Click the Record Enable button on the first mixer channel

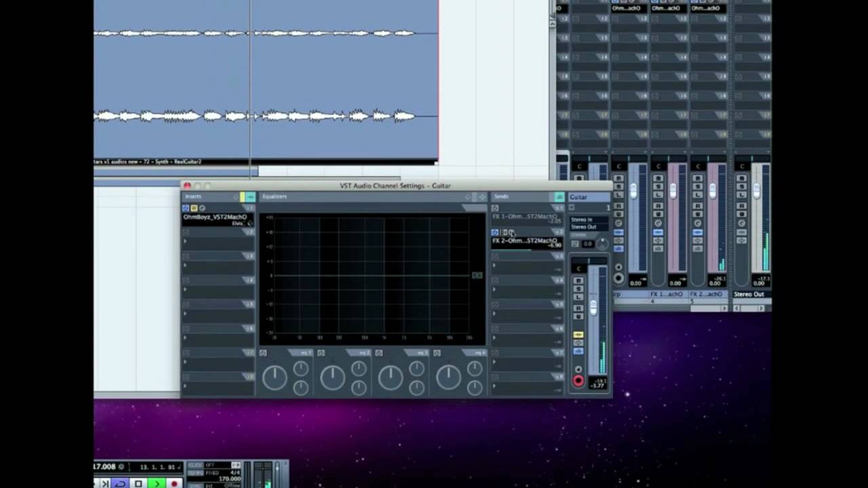click(618, 278)
